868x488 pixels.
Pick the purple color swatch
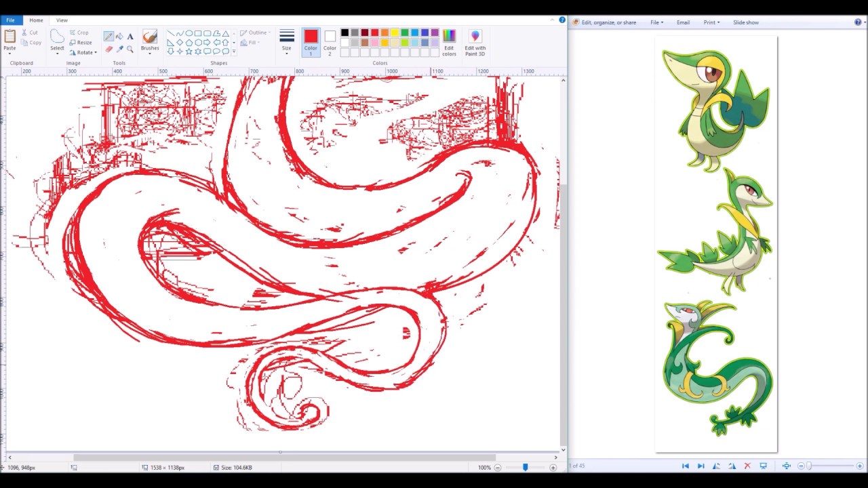pos(435,33)
